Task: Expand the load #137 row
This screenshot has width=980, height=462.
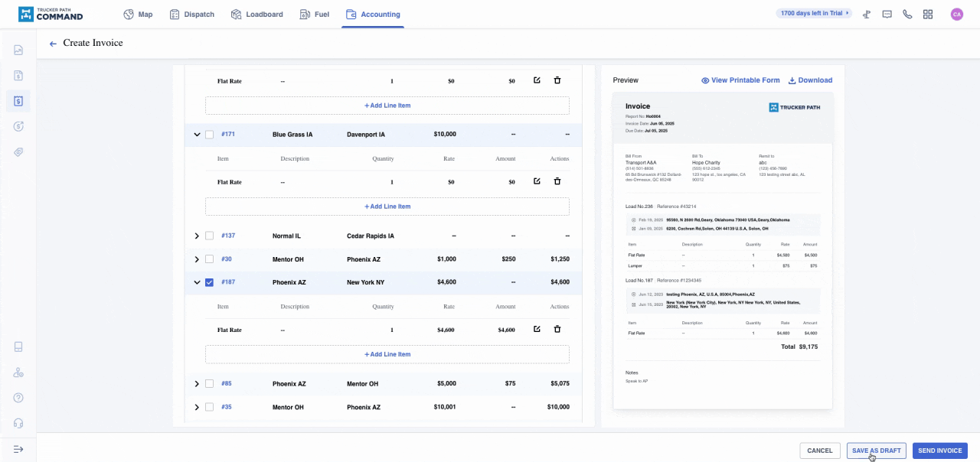Action: (x=197, y=236)
